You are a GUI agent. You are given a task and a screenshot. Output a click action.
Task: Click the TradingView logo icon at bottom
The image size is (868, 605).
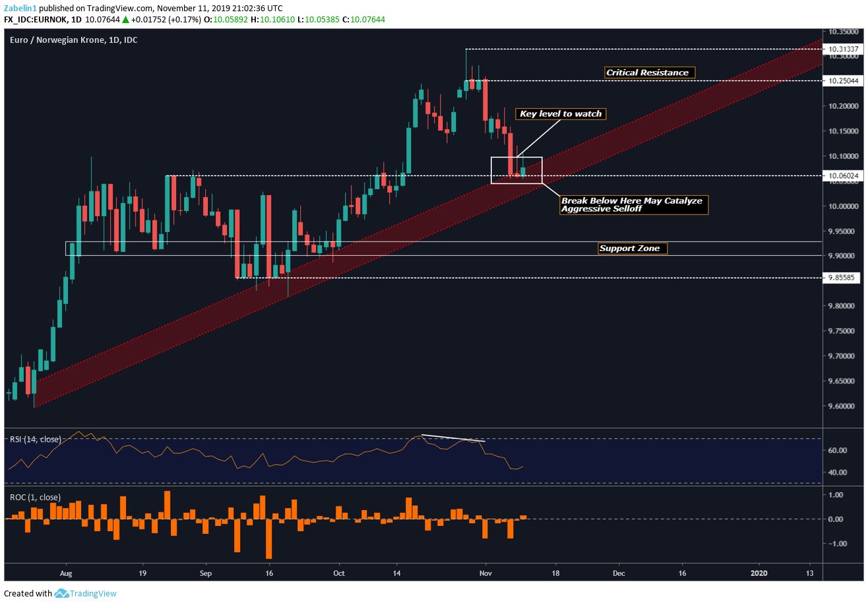click(62, 593)
